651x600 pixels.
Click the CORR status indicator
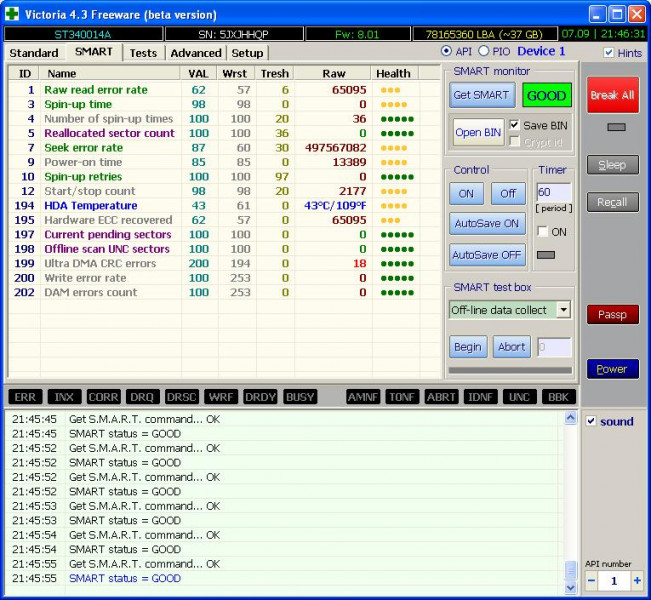(103, 397)
